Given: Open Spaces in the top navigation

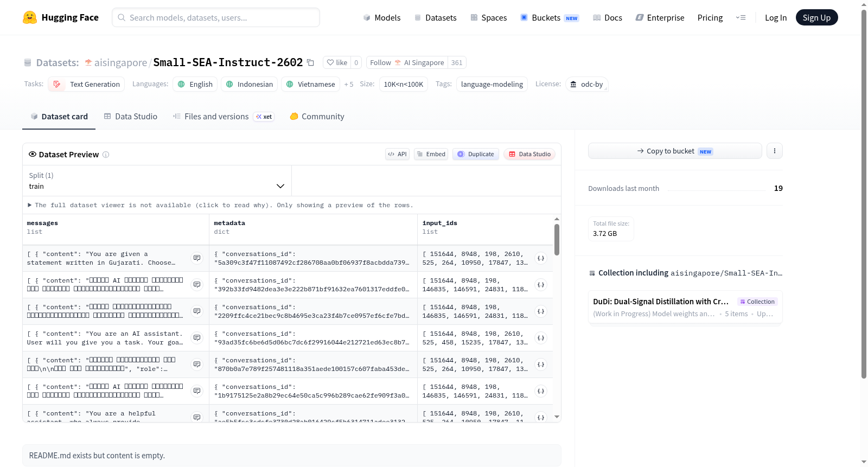Looking at the screenshot, I should click(x=489, y=17).
